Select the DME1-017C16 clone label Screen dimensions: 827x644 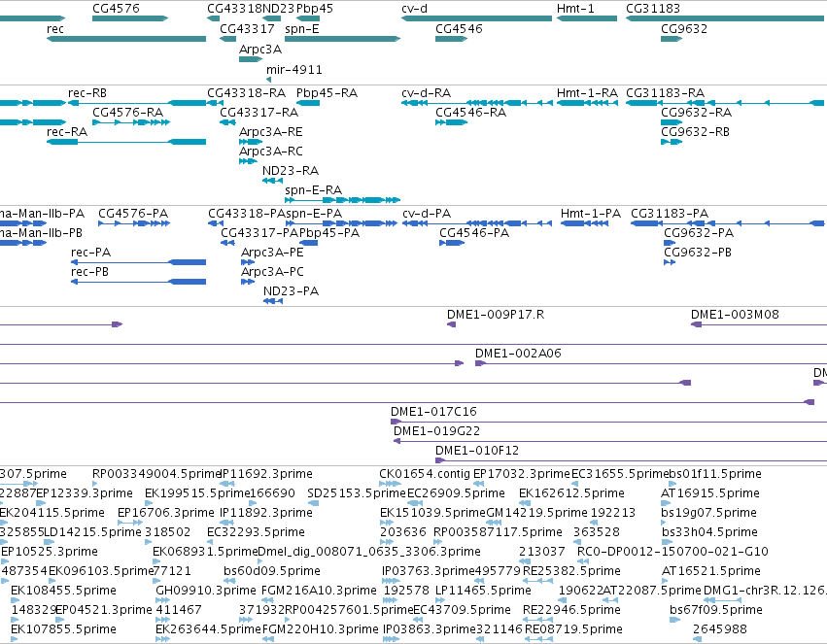pyautogui.click(x=433, y=412)
